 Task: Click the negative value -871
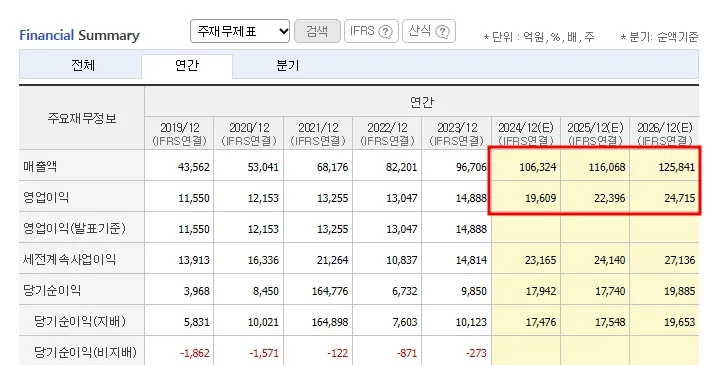coord(407,353)
